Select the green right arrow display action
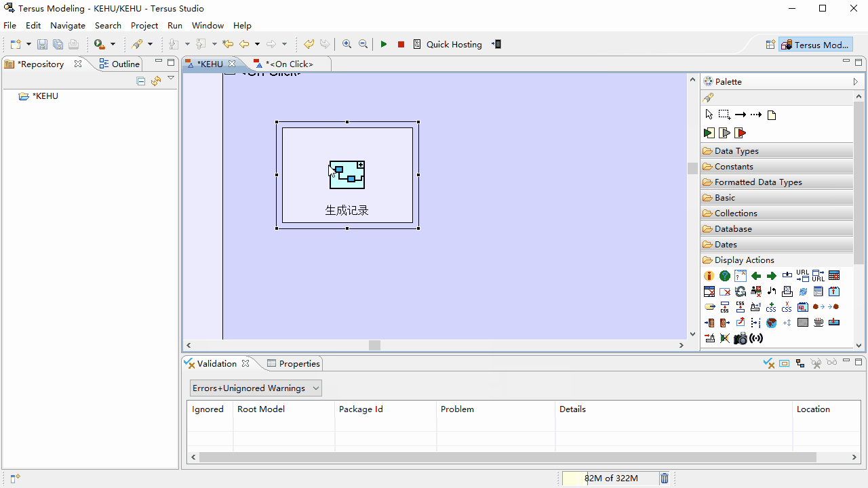This screenshot has height=488, width=868. (771, 276)
